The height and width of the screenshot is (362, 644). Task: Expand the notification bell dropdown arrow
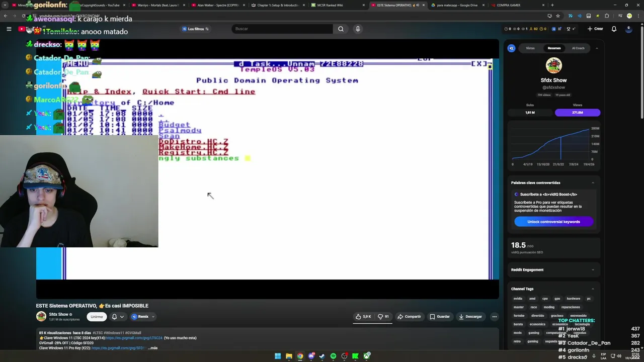pyautogui.click(x=122, y=317)
